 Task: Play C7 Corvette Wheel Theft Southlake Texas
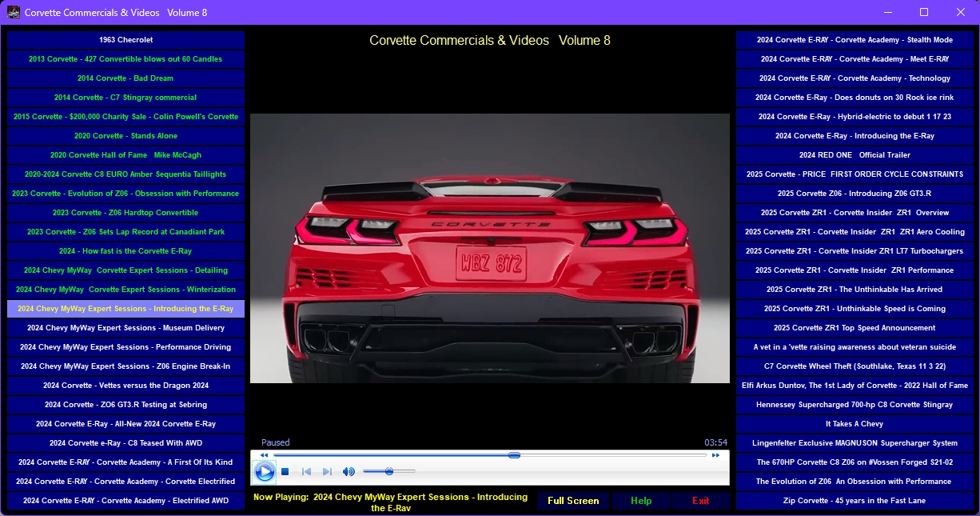(855, 366)
